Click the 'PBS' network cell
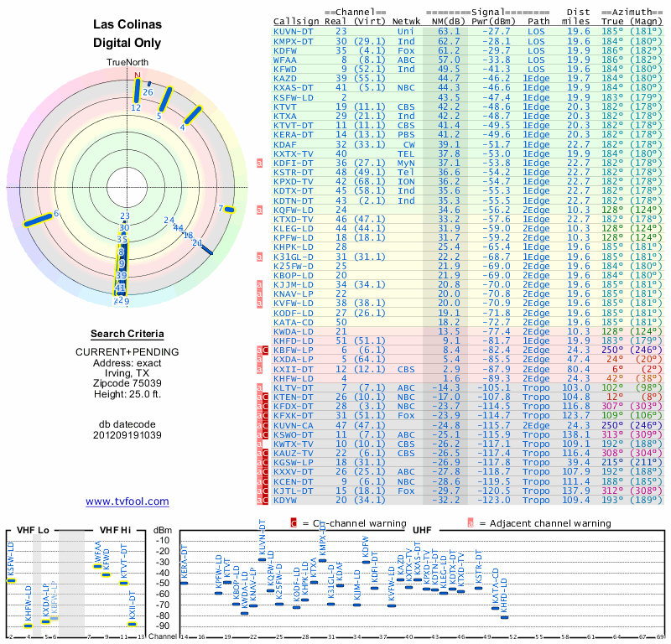The width and height of the screenshot is (671, 644). [406, 135]
